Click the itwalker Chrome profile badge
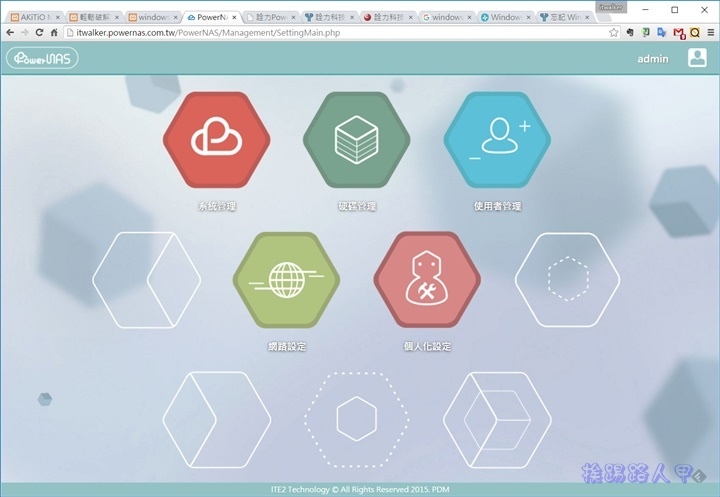This screenshot has width=720, height=497. point(611,7)
